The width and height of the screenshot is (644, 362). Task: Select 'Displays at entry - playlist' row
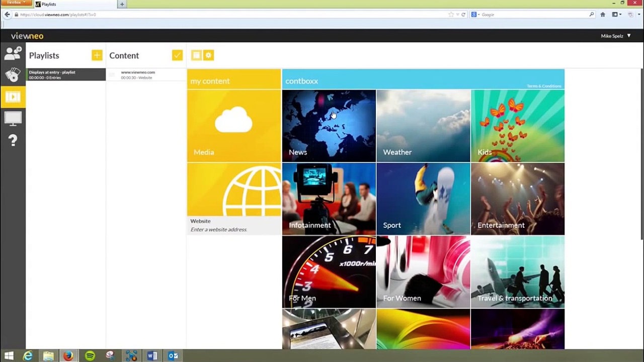66,74
